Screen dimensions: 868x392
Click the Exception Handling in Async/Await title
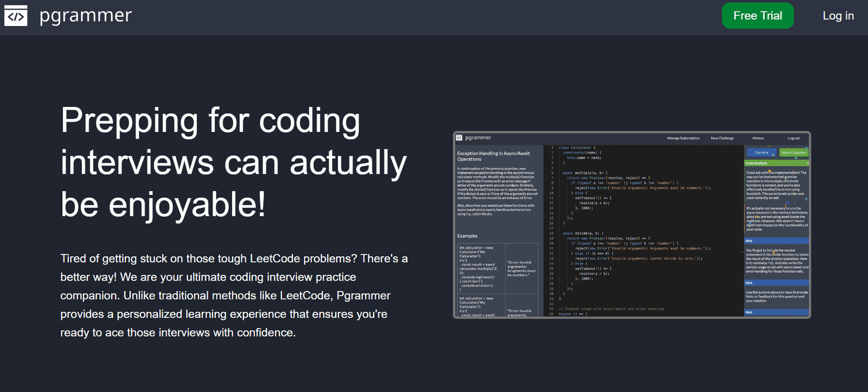(493, 156)
